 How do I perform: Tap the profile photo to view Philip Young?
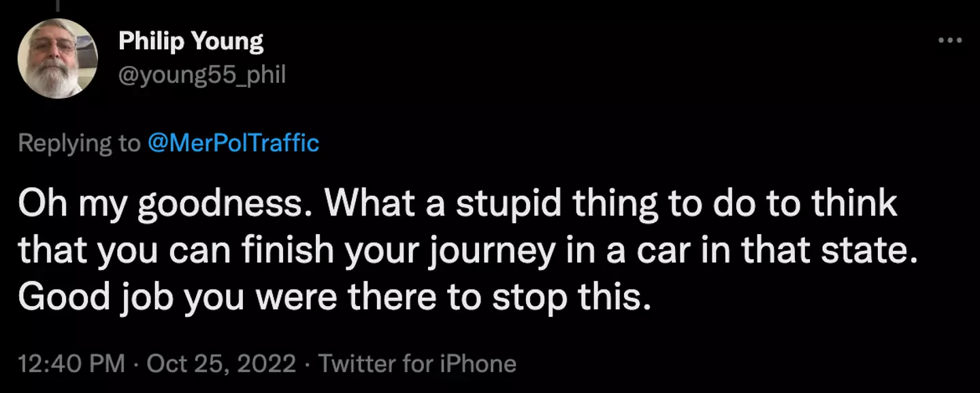tap(58, 54)
